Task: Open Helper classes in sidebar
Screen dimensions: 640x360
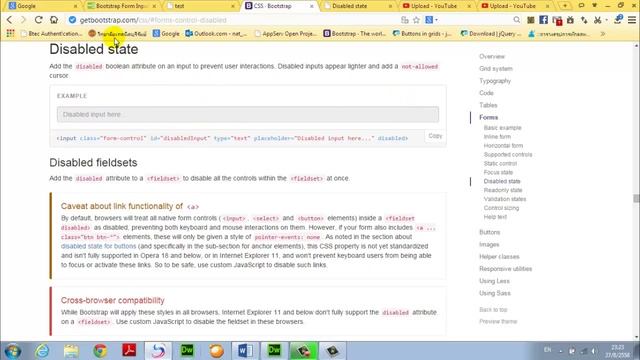Action: coord(499,257)
